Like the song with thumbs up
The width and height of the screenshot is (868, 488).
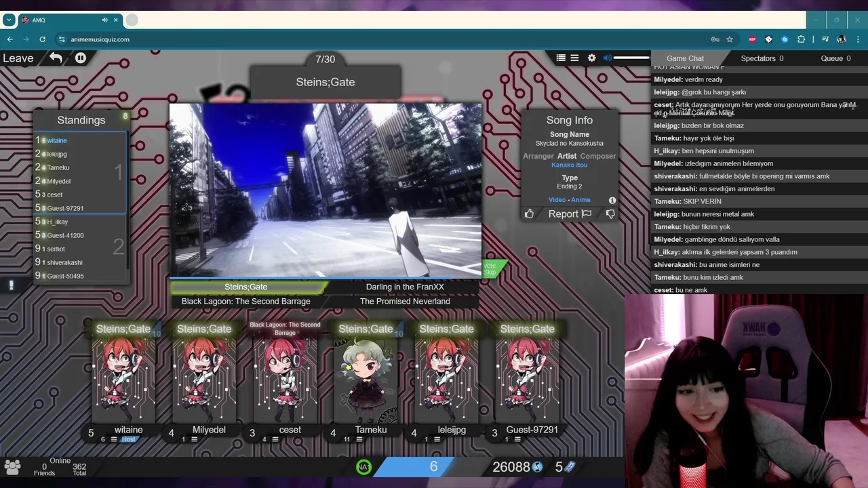[529, 214]
